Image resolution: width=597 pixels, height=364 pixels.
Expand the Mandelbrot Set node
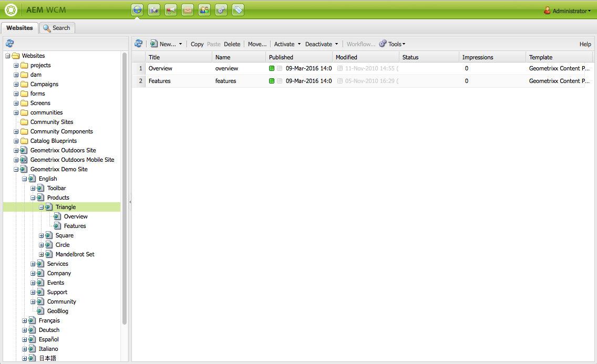click(41, 254)
